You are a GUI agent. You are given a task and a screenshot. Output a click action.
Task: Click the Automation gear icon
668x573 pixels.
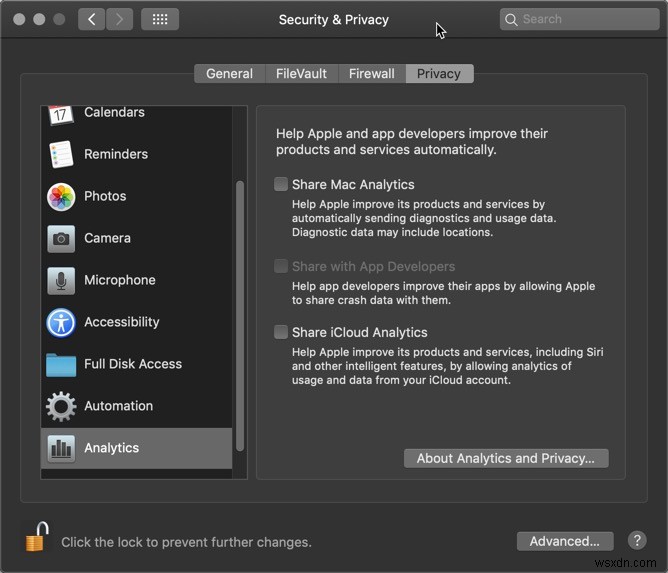tap(61, 406)
